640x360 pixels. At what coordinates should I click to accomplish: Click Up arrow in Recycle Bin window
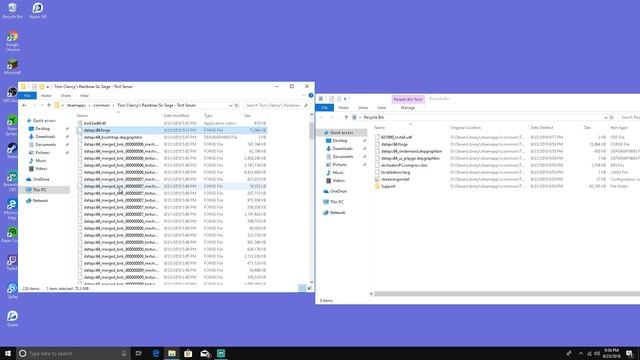click(346, 117)
